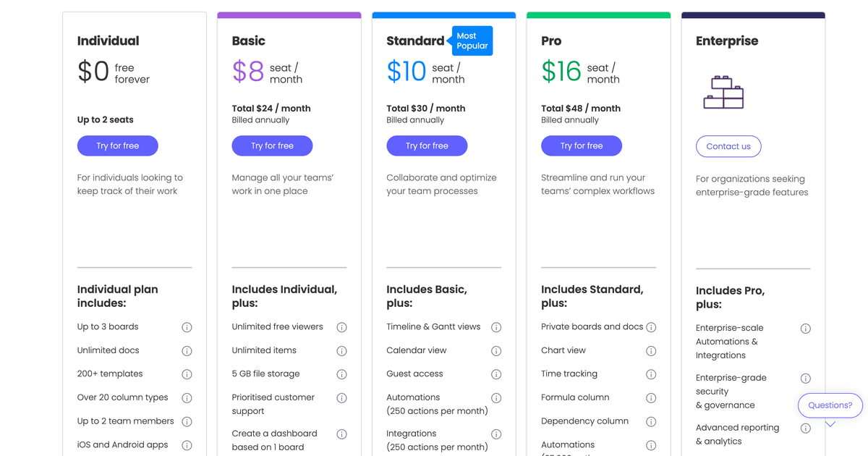Image resolution: width=868 pixels, height=456 pixels.
Task: Show info for Formula column
Action: (x=651, y=398)
